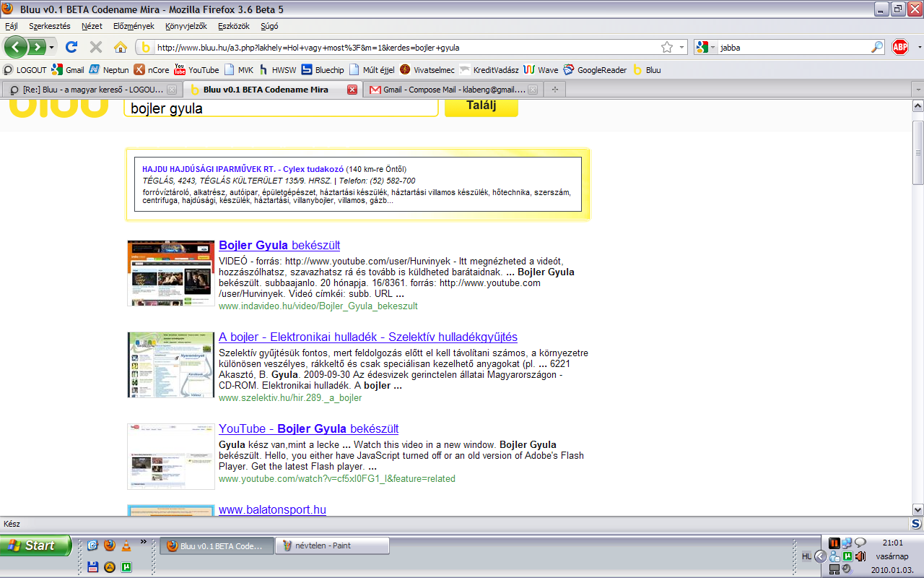Viewport: 924px width, 578px height.
Task: Click in the bojler gyula search field
Action: 281,108
